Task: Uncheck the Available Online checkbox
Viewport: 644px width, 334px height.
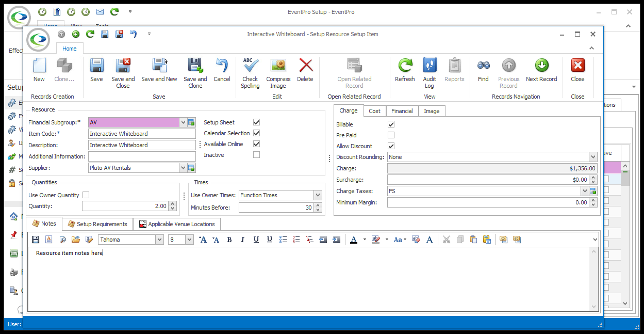Action: click(256, 144)
